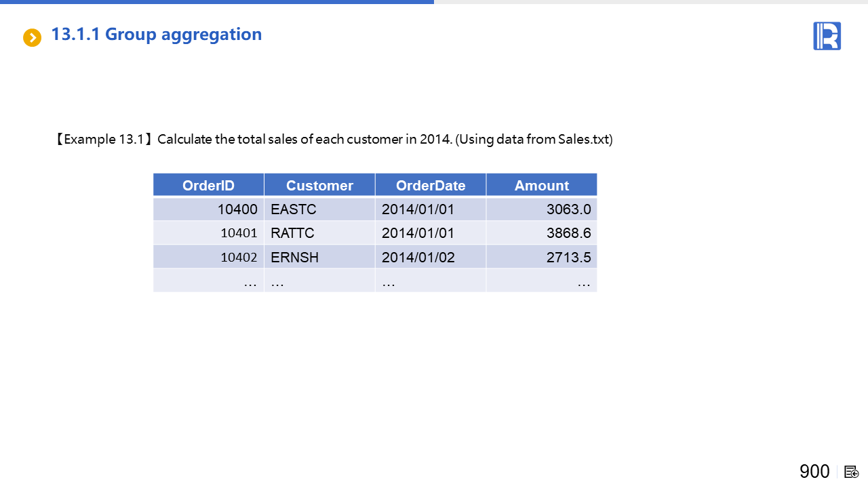Click the Example 13.1 description text
This screenshot has height=488, width=868.
click(334, 140)
